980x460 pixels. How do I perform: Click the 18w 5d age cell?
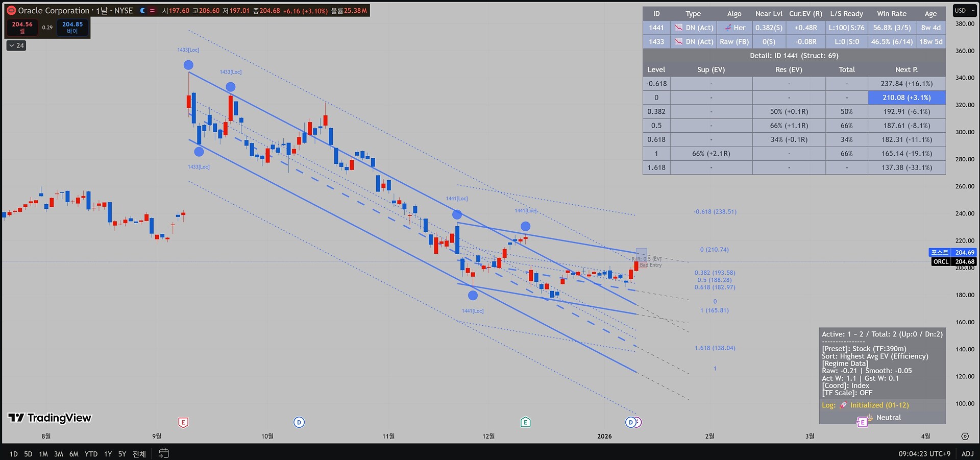click(931, 42)
